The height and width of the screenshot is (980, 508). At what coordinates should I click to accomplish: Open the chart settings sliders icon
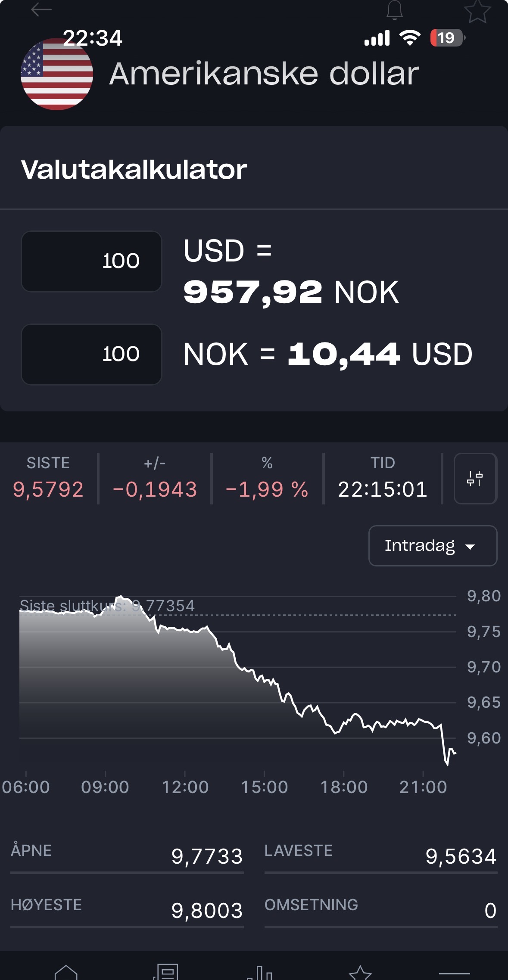(x=475, y=478)
